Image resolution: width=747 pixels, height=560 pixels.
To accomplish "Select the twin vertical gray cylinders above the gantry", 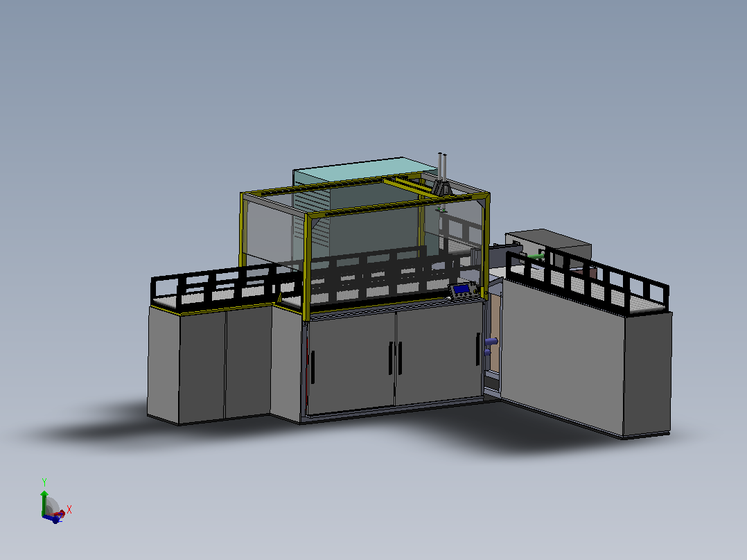I will pyautogui.click(x=442, y=167).
